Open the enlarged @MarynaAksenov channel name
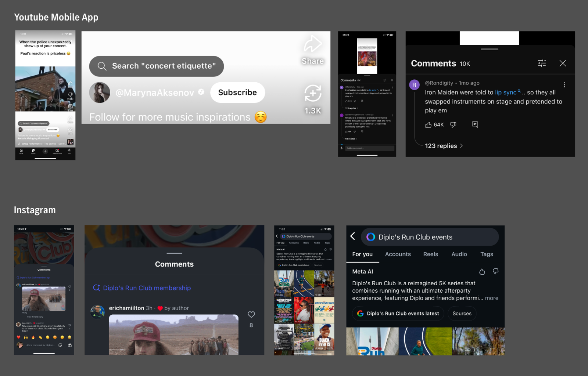This screenshot has width=588, height=376. tap(155, 93)
